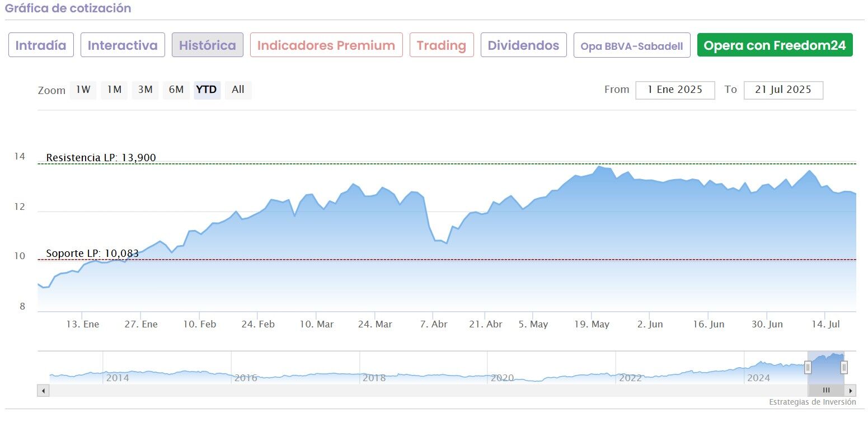Set zoom to 6M
Screen dimensions: 868x436
click(x=176, y=90)
